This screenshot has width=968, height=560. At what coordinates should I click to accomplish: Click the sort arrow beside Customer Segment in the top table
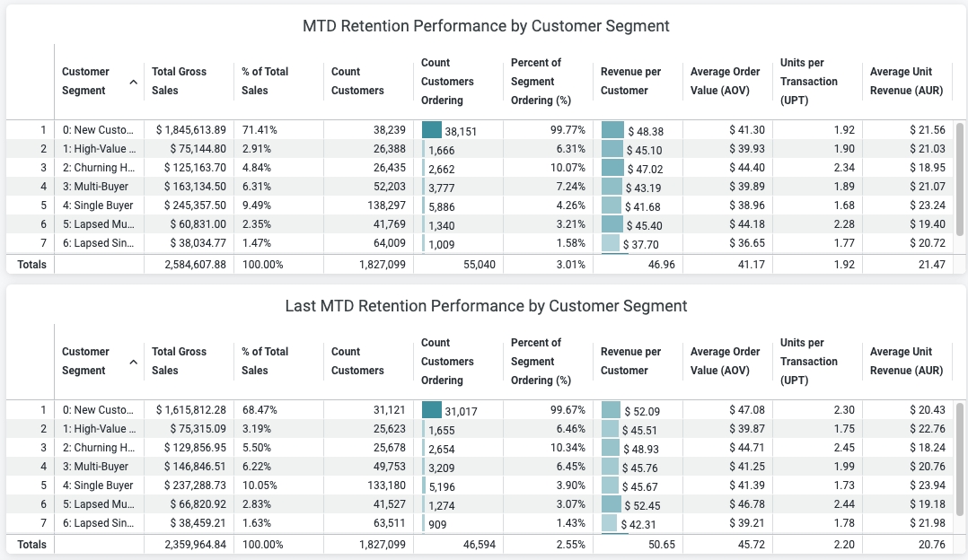(134, 82)
